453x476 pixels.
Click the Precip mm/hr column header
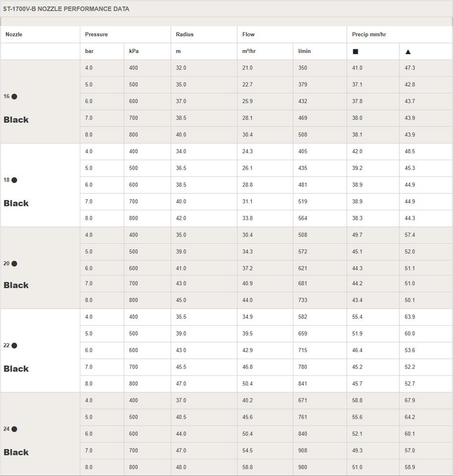click(x=369, y=35)
